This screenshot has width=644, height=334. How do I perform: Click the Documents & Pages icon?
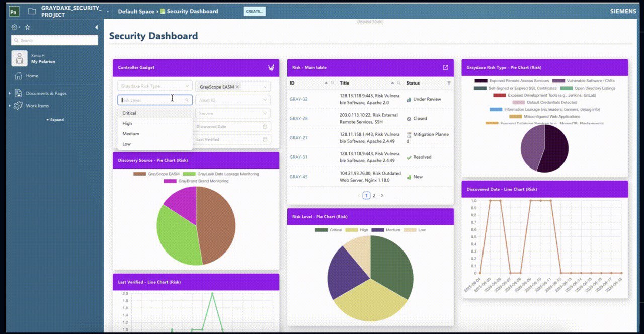[x=18, y=93]
